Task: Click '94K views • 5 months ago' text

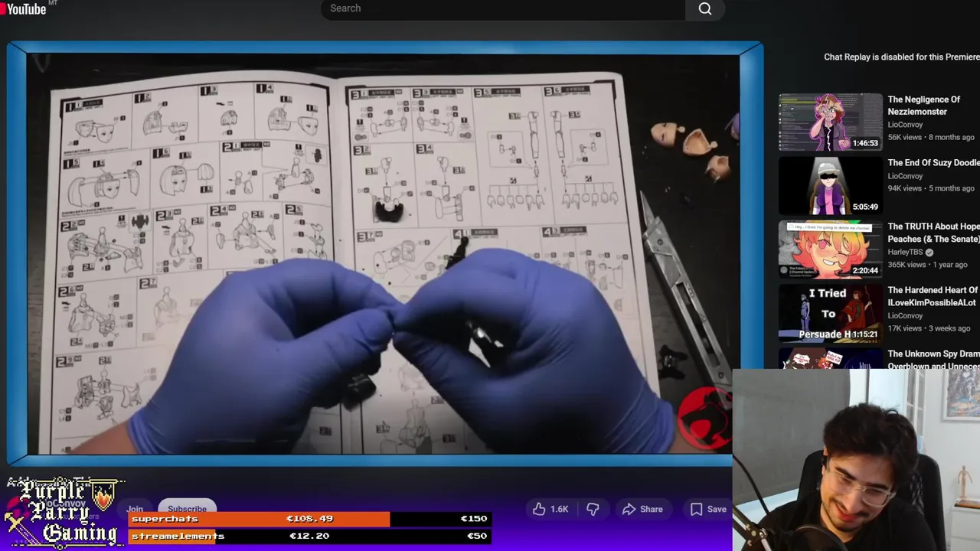Action: 931,188
